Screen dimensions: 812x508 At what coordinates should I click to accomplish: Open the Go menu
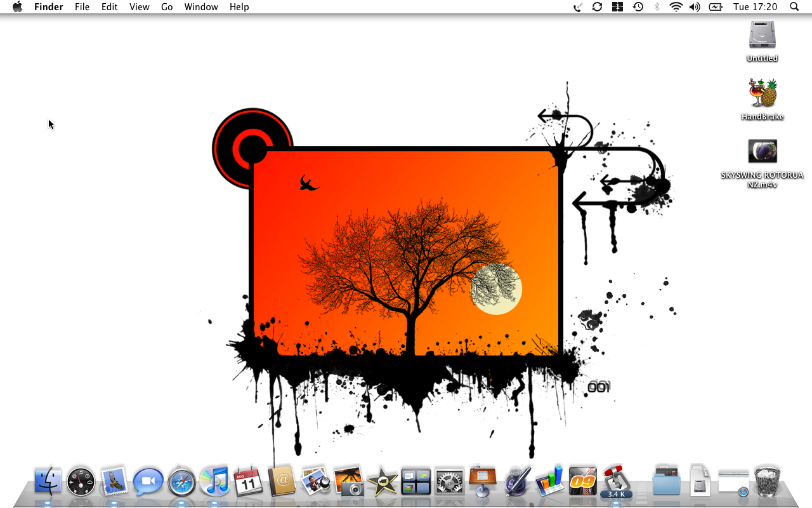[167, 7]
